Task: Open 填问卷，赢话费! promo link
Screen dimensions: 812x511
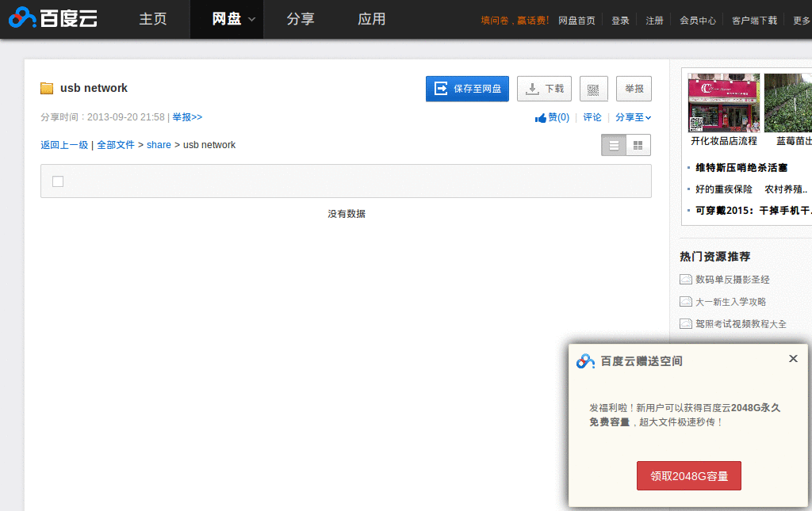Action: (x=515, y=20)
